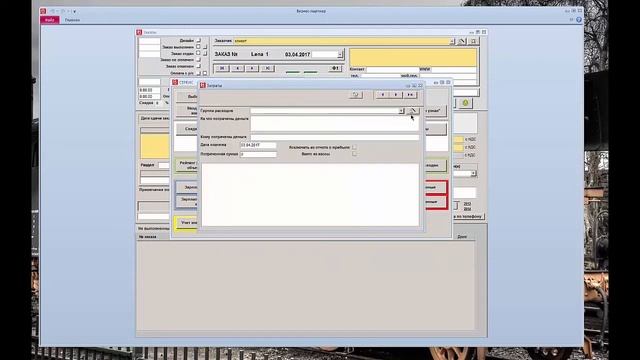The image size is (640, 360).
Task: Click the Ф1 button in Заказы window
Action: [335, 69]
